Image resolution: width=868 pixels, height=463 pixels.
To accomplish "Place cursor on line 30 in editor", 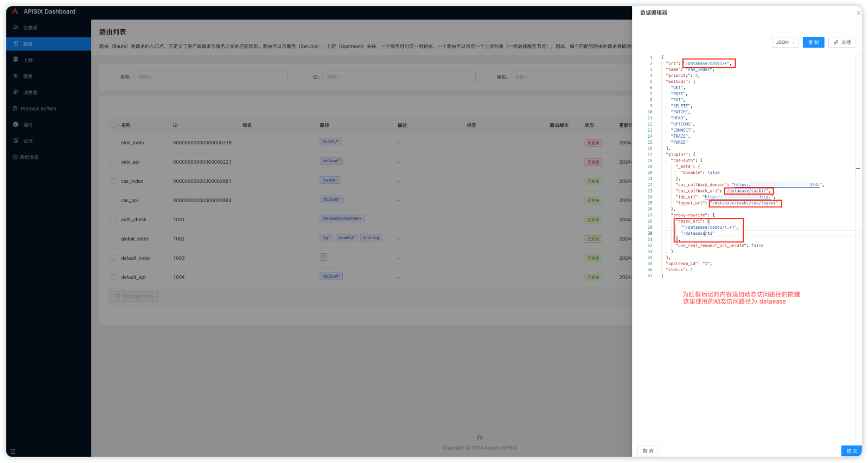I will (x=759, y=233).
